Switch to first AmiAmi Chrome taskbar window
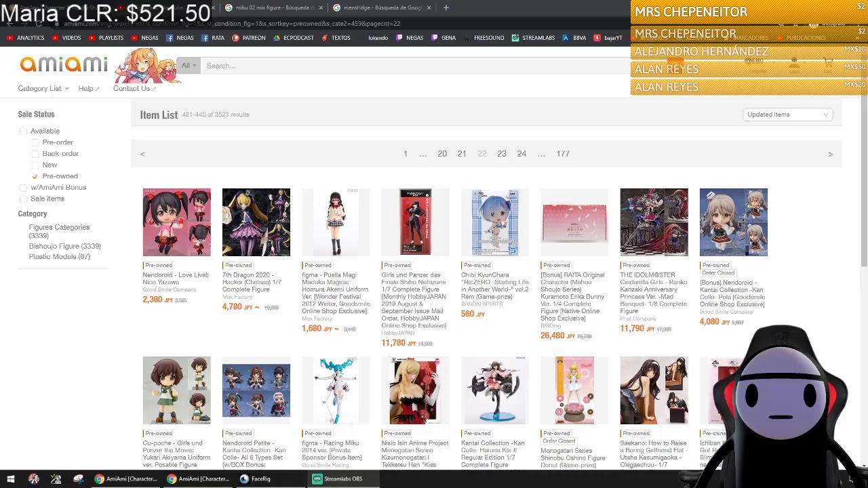The width and height of the screenshot is (868, 488). pyautogui.click(x=125, y=479)
